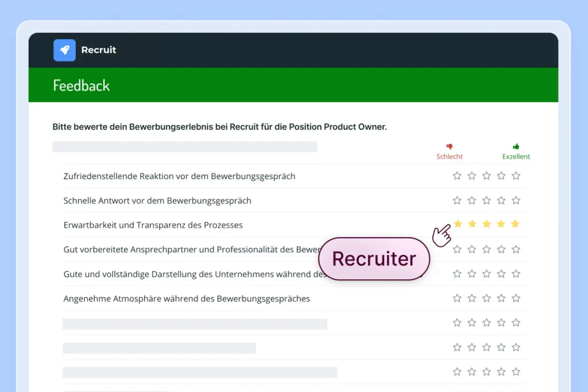The height and width of the screenshot is (392, 588).
Task: Click the gray placeholder bar below the instructions
Action: [x=185, y=146]
